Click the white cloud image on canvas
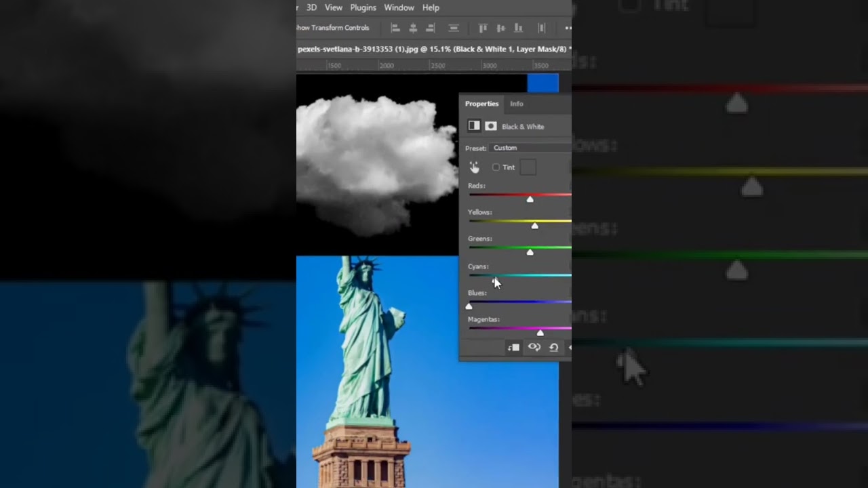This screenshot has width=868, height=488. pyautogui.click(x=376, y=163)
